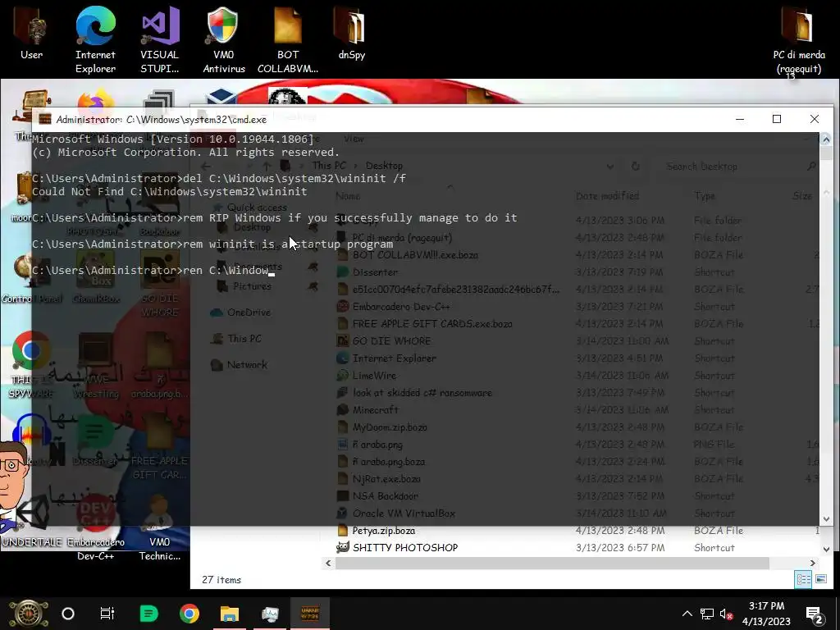
Task: Select the BOT COLLABVM desktop file
Action: 288,39
